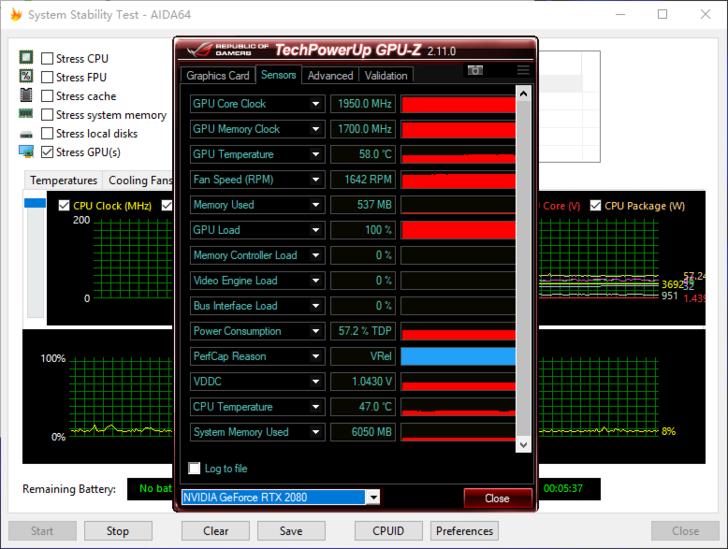Open the GPU Load sensor dropdown
728x549 pixels.
(x=316, y=230)
